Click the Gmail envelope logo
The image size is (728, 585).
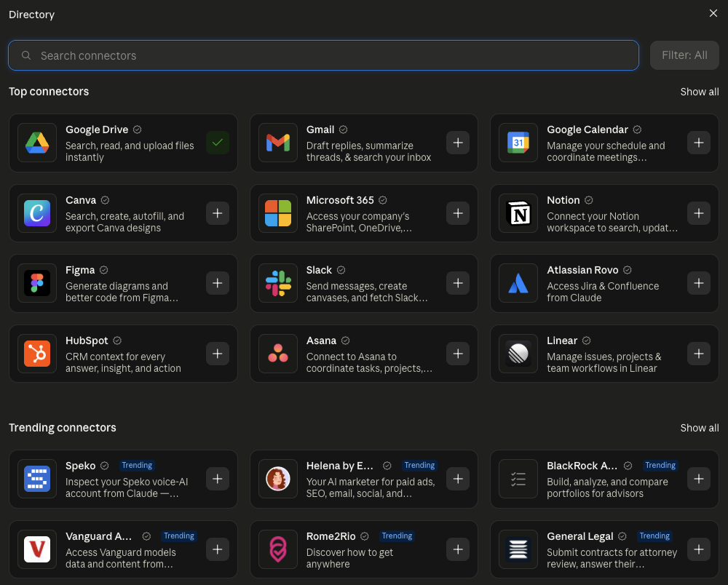click(x=278, y=143)
